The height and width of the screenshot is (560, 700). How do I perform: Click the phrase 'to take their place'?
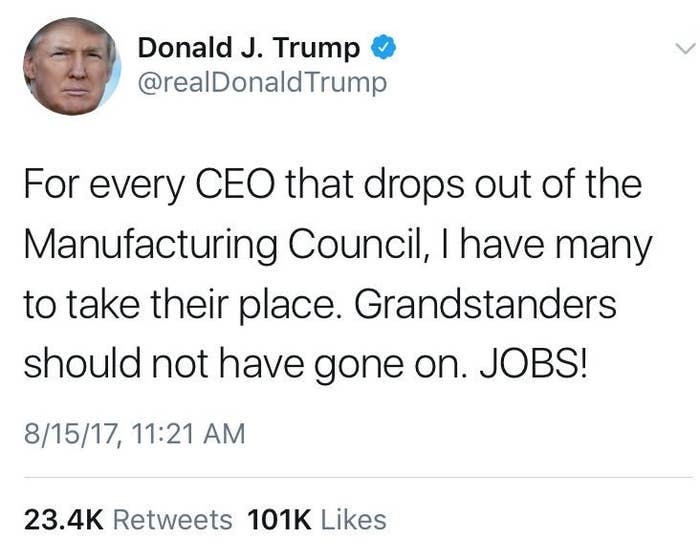[x=185, y=305]
